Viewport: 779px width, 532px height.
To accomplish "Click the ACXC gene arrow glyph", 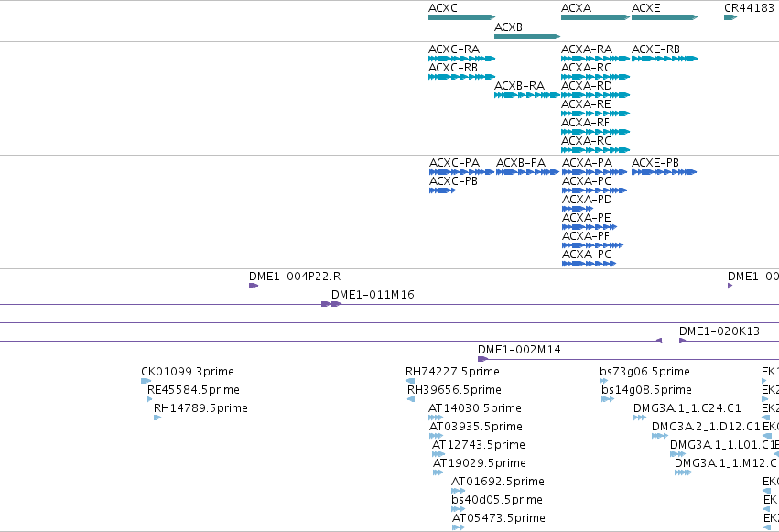I will click(461, 17).
